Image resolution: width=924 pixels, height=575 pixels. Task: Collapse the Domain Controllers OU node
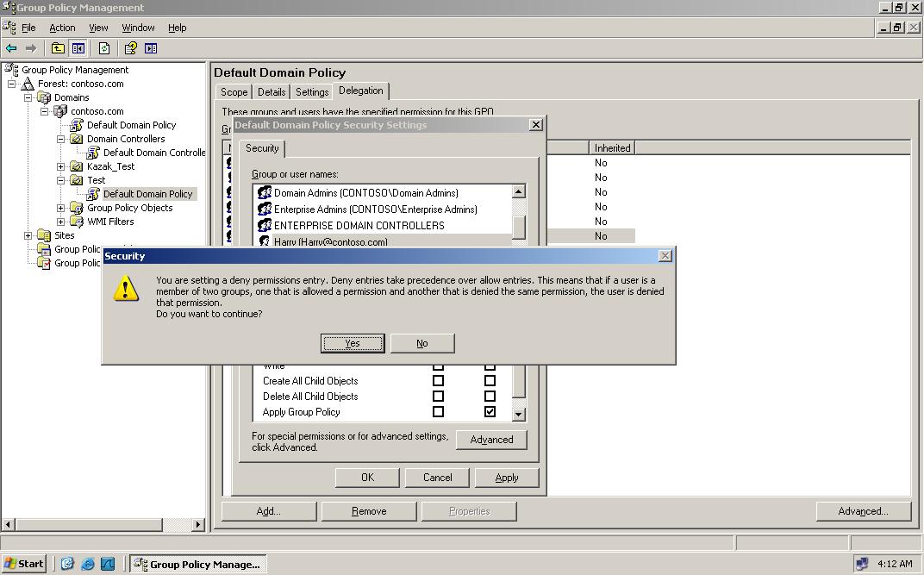coord(60,139)
